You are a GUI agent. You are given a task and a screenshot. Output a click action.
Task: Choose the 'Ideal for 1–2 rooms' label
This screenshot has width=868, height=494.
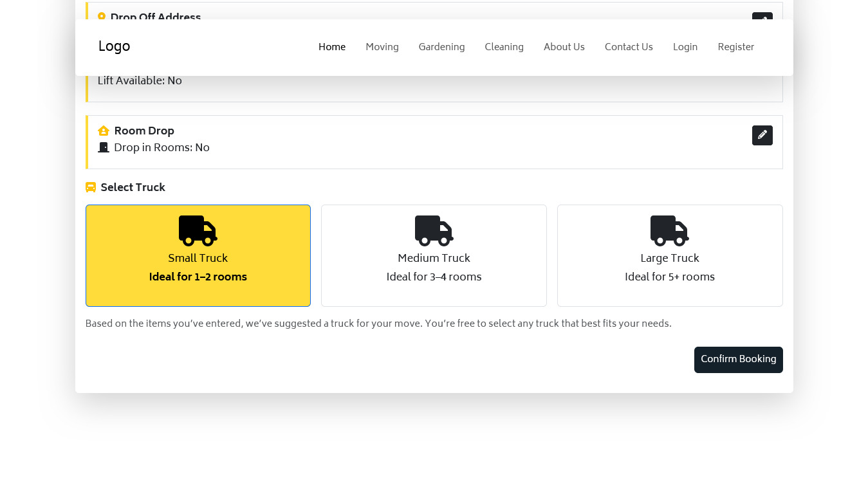(198, 277)
